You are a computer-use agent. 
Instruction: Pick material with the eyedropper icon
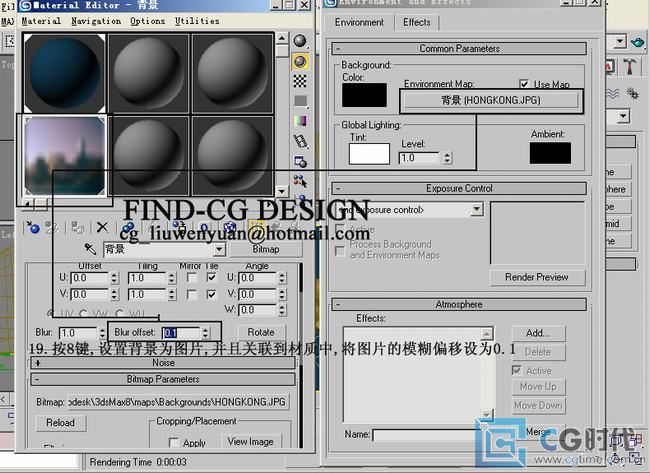pos(90,249)
